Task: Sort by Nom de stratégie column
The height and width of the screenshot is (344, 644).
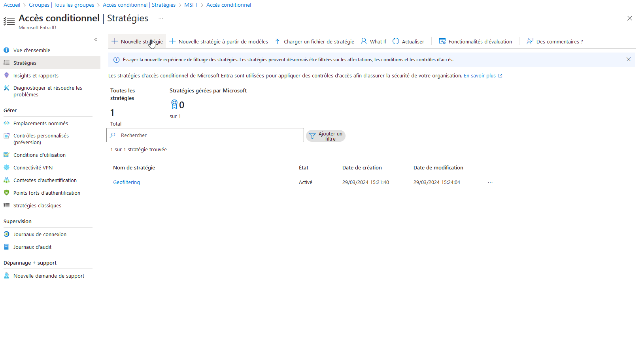Action: (134, 167)
